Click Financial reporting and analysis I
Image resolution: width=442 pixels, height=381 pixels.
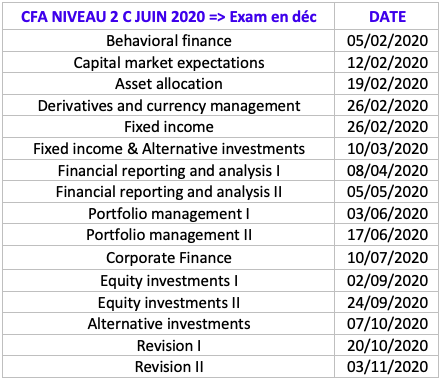pos(168,170)
